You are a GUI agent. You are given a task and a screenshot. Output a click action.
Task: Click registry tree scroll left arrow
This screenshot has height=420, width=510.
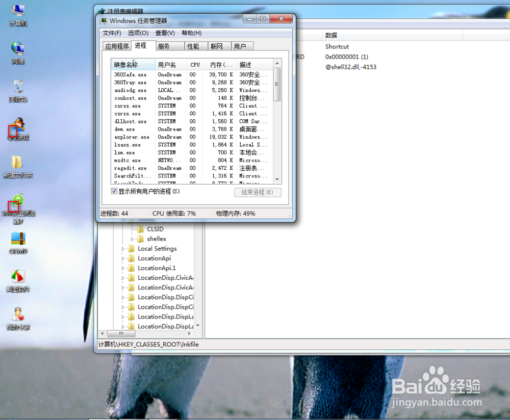103,333
